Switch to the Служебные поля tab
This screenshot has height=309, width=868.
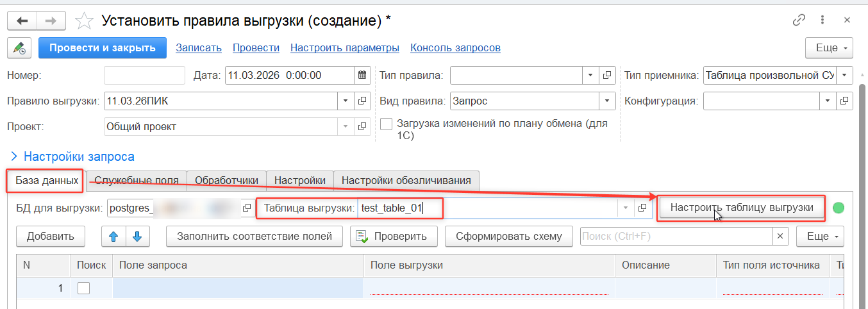pyautogui.click(x=137, y=181)
